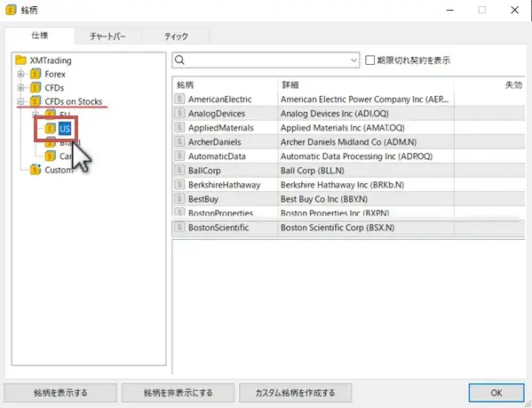The width and height of the screenshot is (532, 408).
Task: Click the ArcherDaniels symbol icon
Action: tap(179, 141)
